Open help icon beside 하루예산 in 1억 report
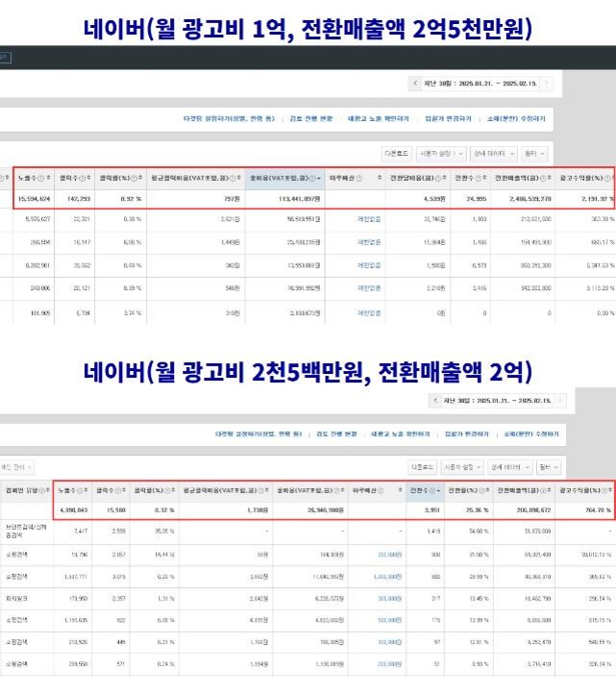Viewport: 616px width, 691px height. [x=359, y=178]
